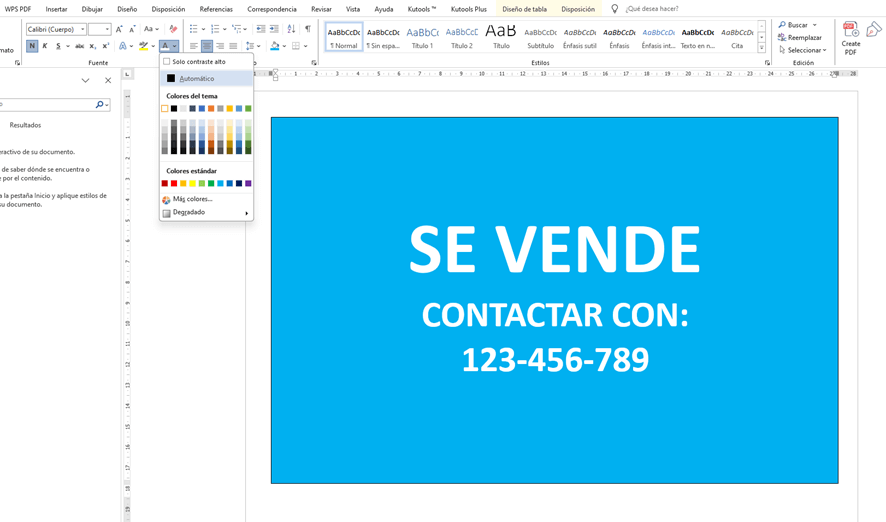Show paragraph marks (pilcrow icon)

(307, 29)
